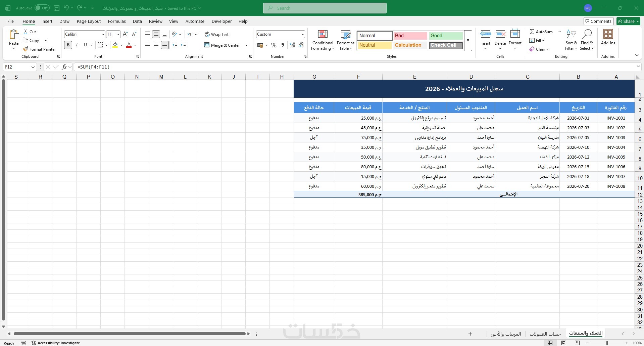Open the حساب العمولات sheet tab
The image size is (644, 346).
pyautogui.click(x=545, y=334)
